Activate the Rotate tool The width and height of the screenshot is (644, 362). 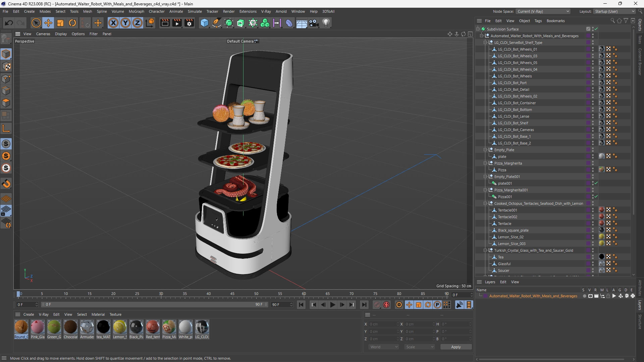coord(72,23)
